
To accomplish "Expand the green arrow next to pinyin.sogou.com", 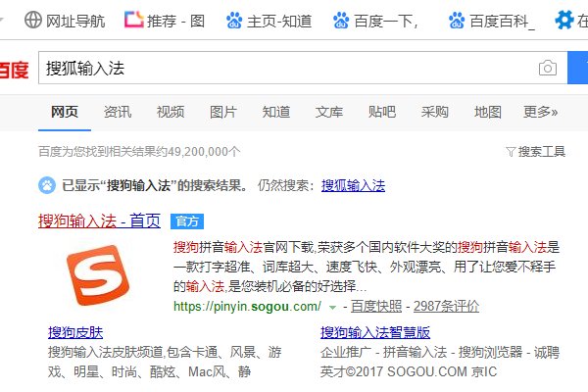I will click(332, 307).
